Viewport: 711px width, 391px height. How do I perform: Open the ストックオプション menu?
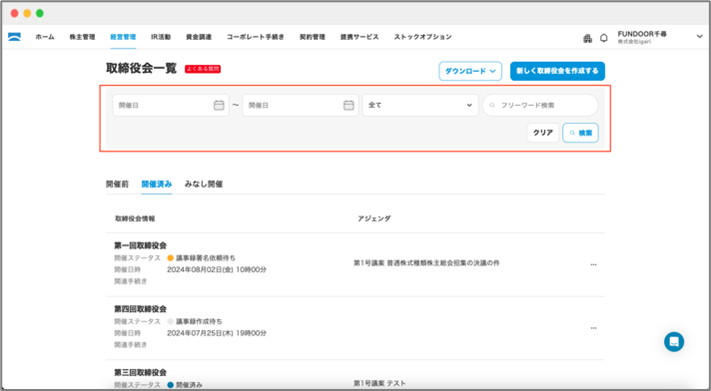(423, 37)
